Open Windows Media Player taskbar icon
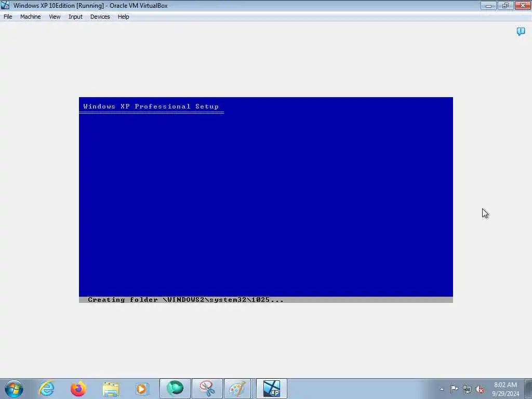 [142, 389]
